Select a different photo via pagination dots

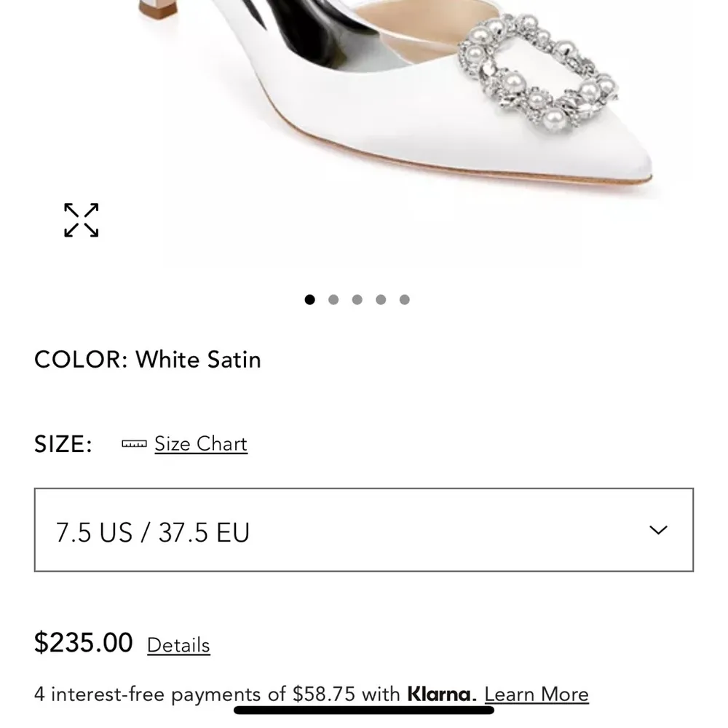point(357,299)
